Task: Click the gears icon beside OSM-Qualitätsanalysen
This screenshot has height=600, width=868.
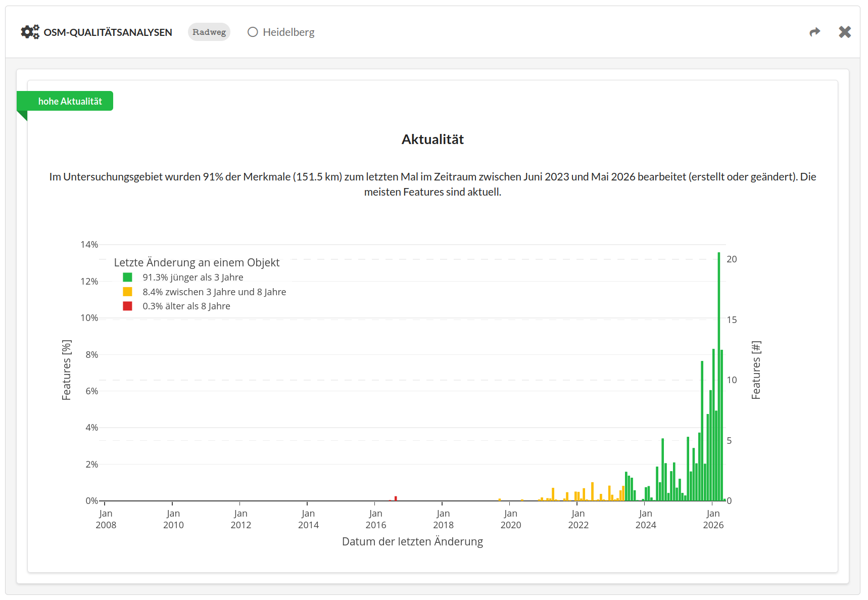Action: [30, 32]
